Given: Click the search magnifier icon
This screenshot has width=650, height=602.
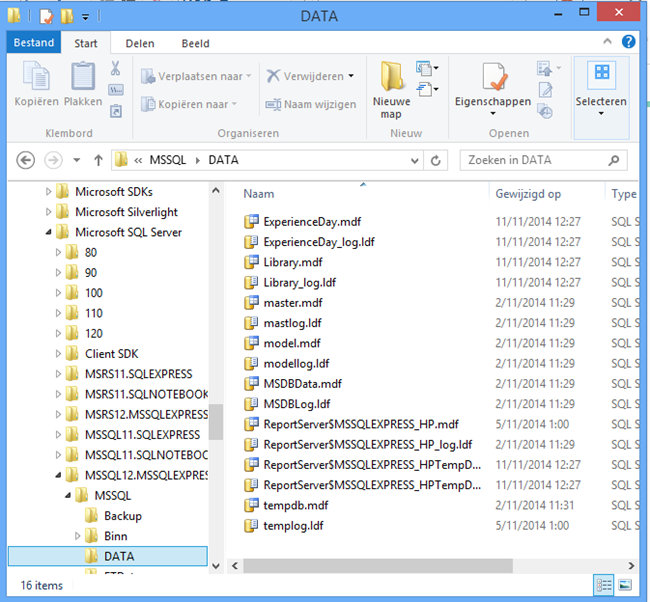Looking at the screenshot, I should point(614,160).
